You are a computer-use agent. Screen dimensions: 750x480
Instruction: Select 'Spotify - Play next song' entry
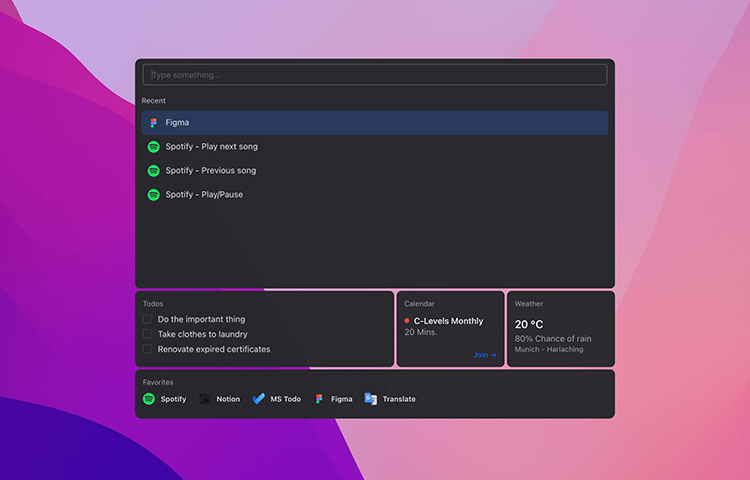coord(375,147)
